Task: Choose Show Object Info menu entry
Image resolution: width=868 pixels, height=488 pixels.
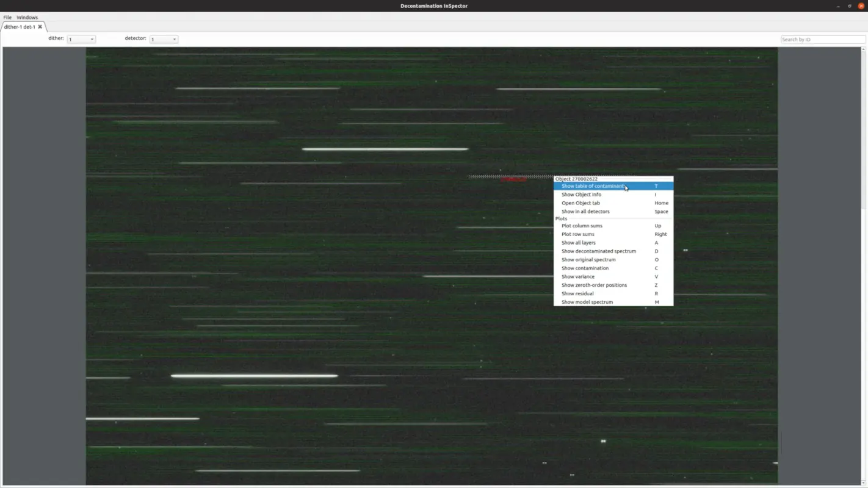Action: (581, 195)
